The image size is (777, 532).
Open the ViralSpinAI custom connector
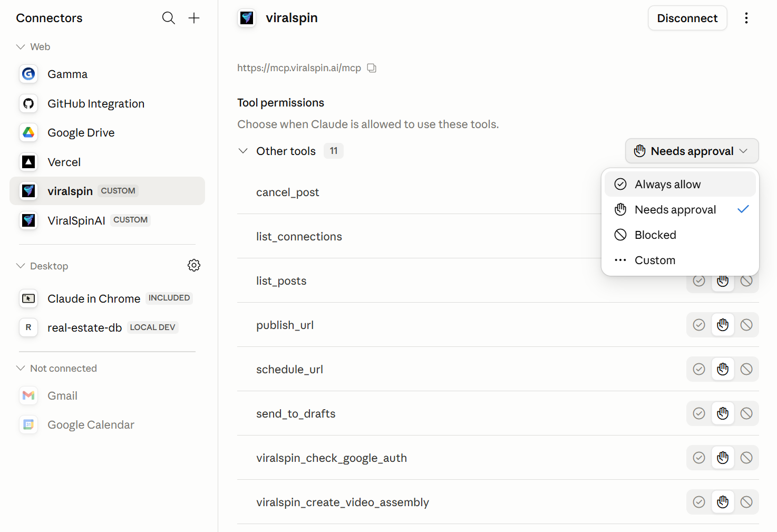(107, 220)
